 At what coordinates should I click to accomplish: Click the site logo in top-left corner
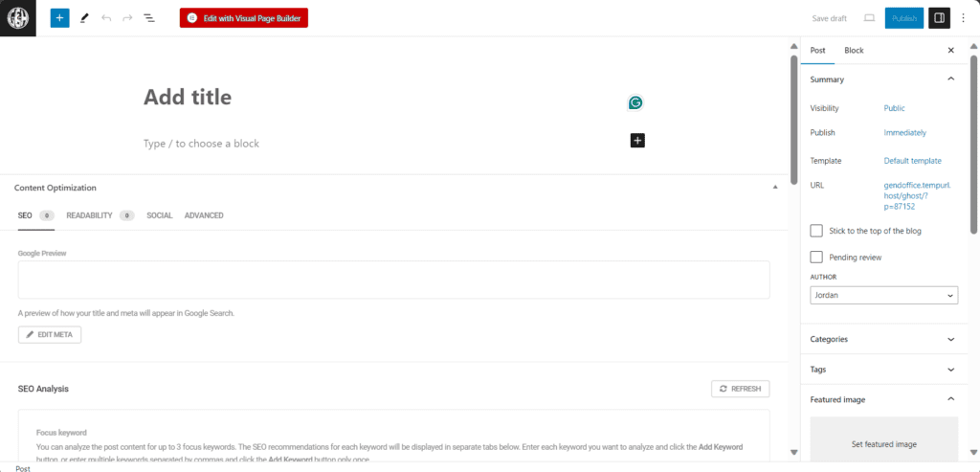18,18
